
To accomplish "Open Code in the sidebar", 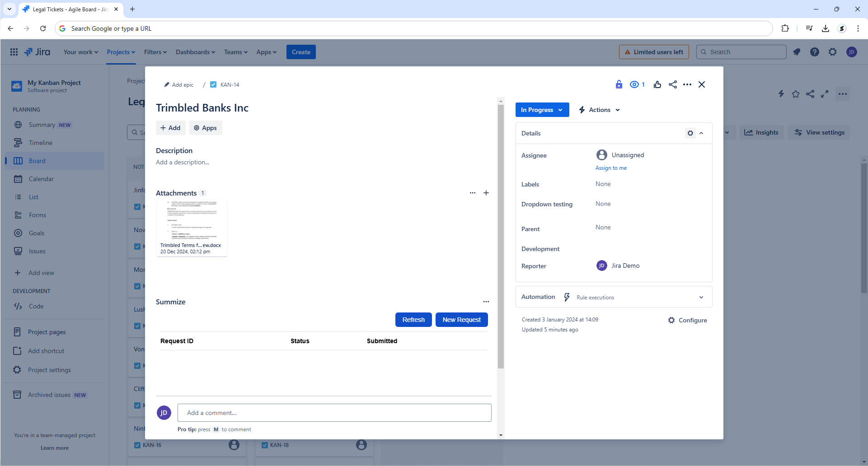I will [x=55, y=306].
